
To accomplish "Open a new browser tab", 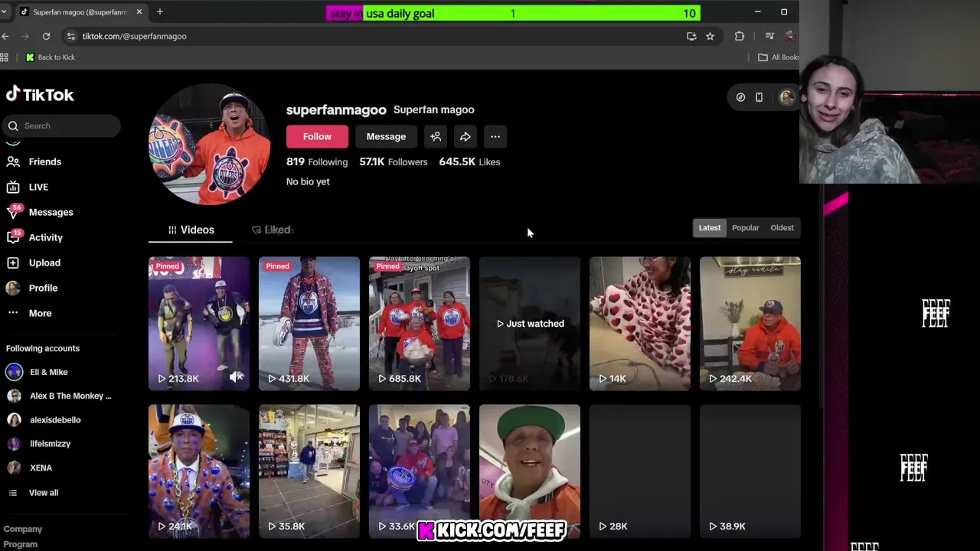I will click(x=159, y=11).
